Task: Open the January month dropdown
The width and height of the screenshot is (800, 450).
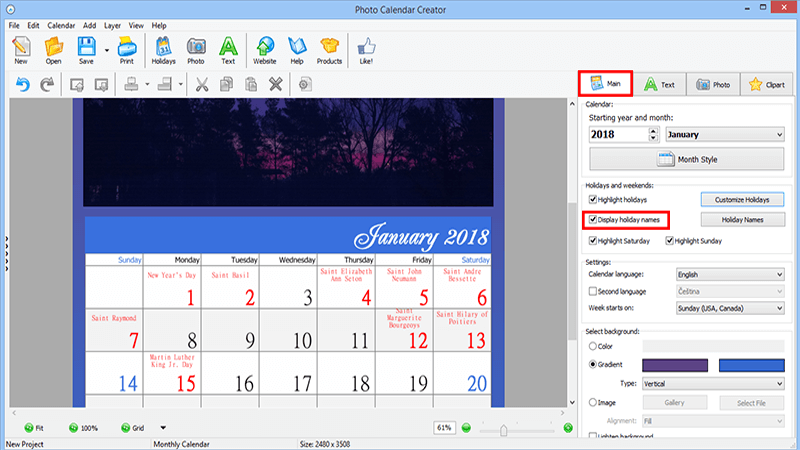Action: (x=724, y=134)
